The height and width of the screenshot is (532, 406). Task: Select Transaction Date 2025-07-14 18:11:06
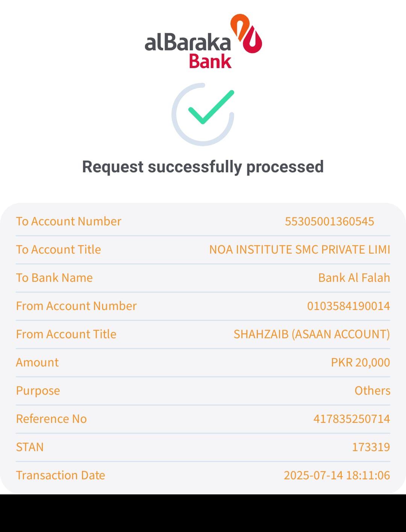coord(336,475)
